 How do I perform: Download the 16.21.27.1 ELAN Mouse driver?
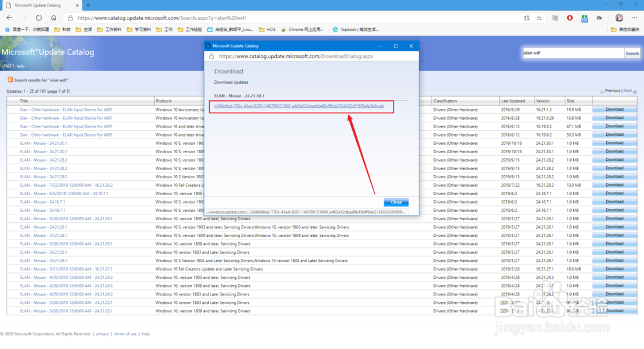tap(614, 269)
